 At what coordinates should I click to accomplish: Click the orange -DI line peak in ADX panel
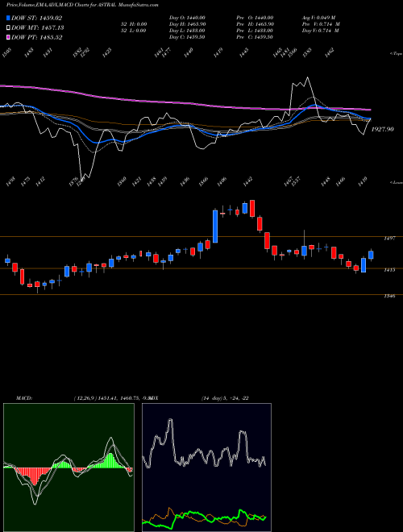tap(169, 509)
